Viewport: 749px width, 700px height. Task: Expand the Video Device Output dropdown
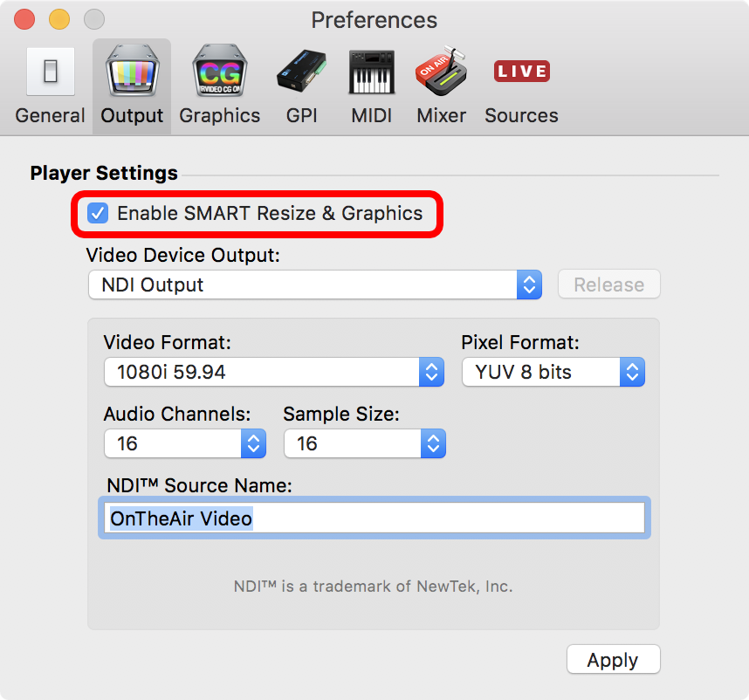[315, 285]
